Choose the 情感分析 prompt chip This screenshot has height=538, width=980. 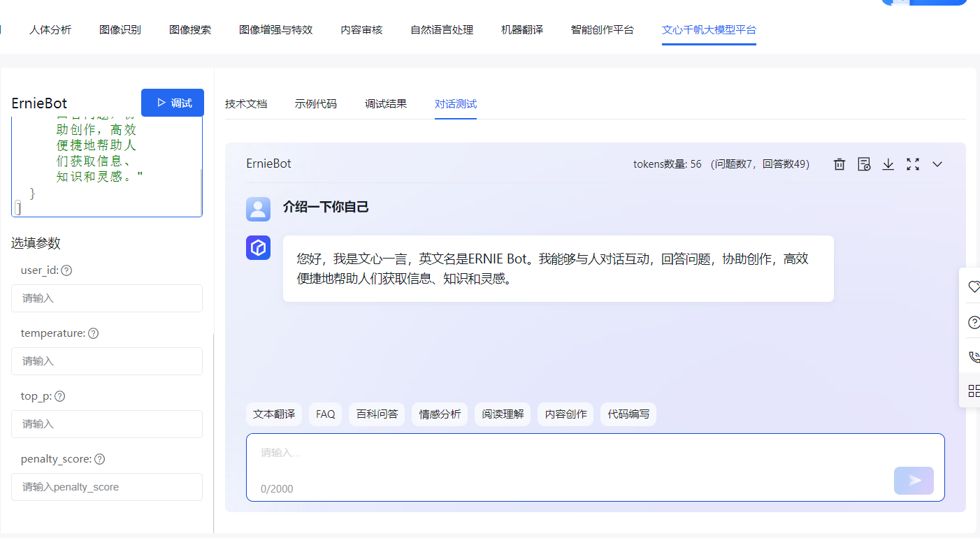pyautogui.click(x=440, y=414)
